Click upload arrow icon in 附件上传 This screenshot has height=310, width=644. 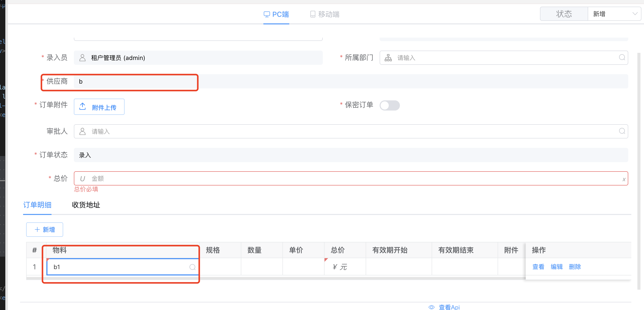tap(82, 106)
